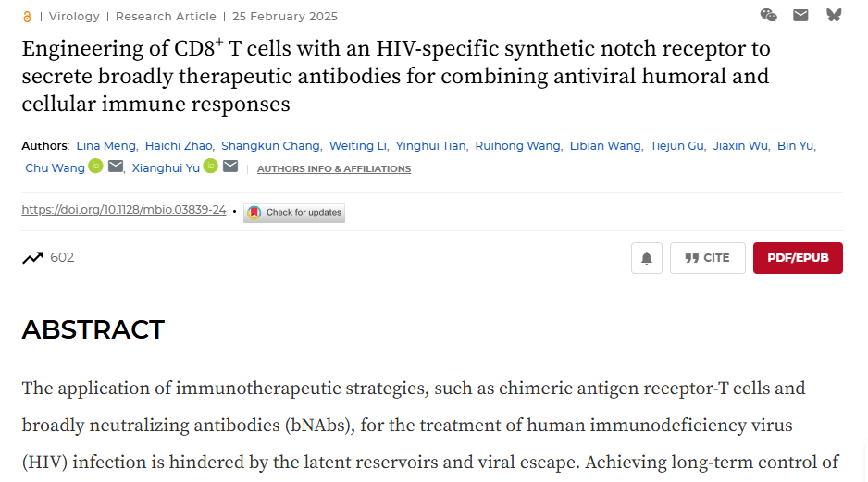This screenshot has width=868, height=482.
Task: Click the alert bell button
Action: point(647,258)
